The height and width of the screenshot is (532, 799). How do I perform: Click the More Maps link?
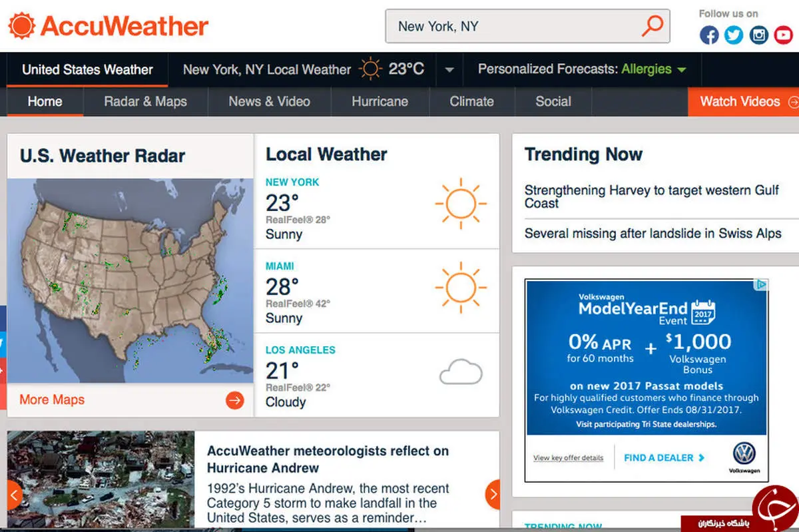click(52, 400)
